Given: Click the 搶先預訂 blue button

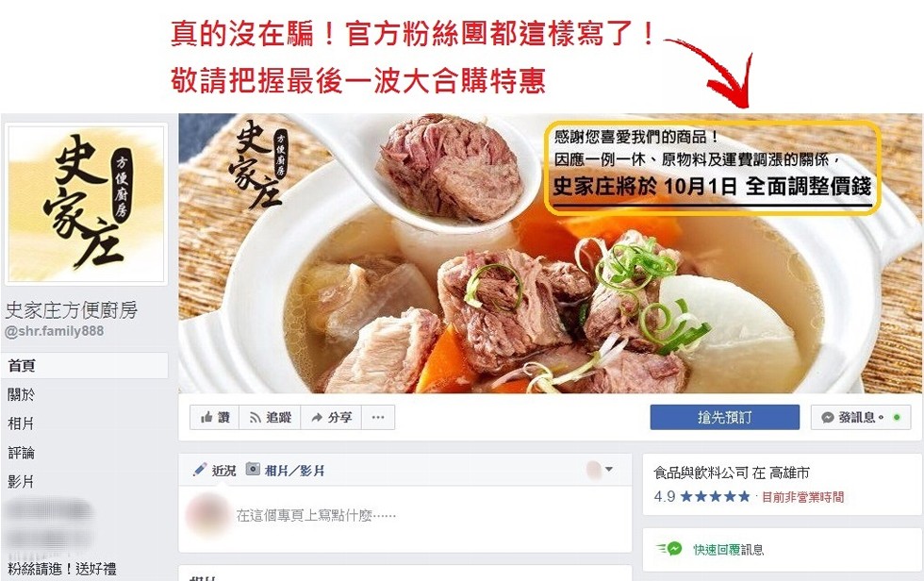Looking at the screenshot, I should point(725,417).
